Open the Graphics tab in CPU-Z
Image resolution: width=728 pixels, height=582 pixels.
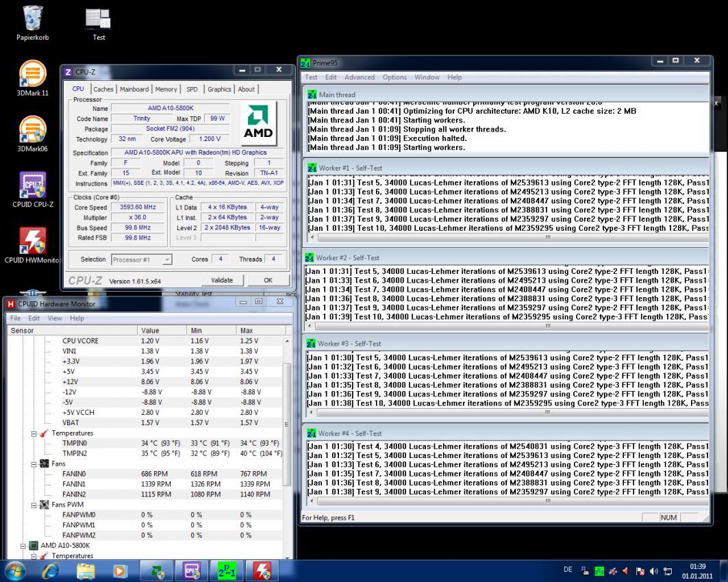click(219, 89)
